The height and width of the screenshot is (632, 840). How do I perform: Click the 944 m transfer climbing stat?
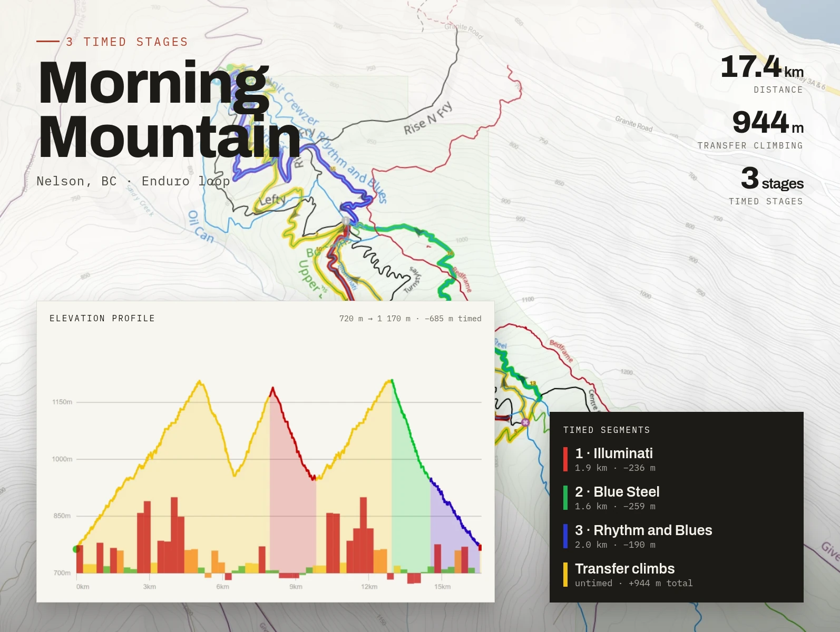click(x=751, y=130)
